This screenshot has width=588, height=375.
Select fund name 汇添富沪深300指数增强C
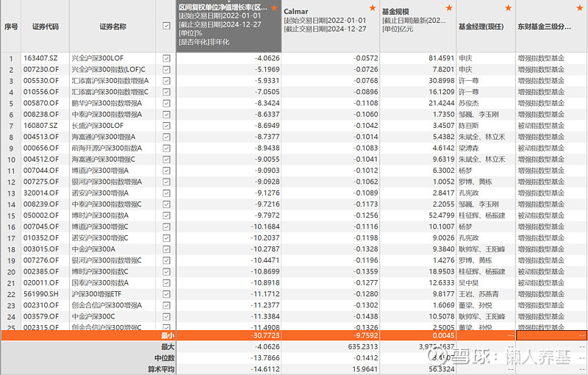click(x=110, y=92)
